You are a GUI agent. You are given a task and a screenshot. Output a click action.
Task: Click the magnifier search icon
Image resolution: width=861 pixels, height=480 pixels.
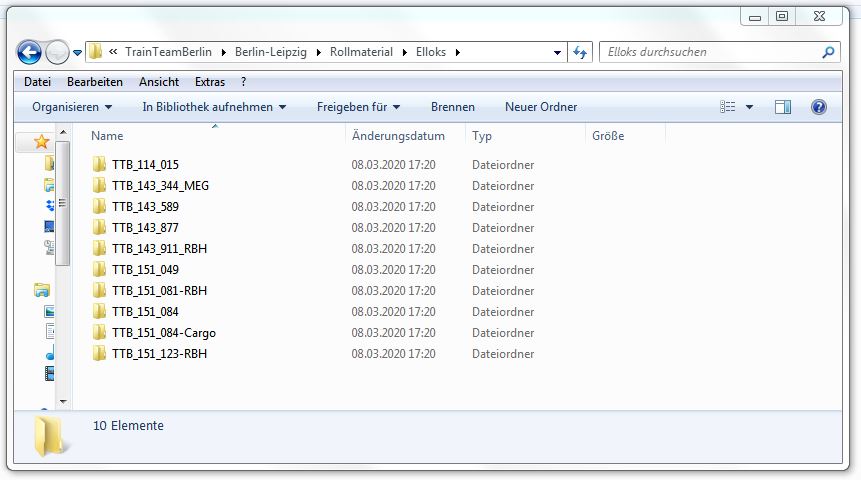(828, 52)
